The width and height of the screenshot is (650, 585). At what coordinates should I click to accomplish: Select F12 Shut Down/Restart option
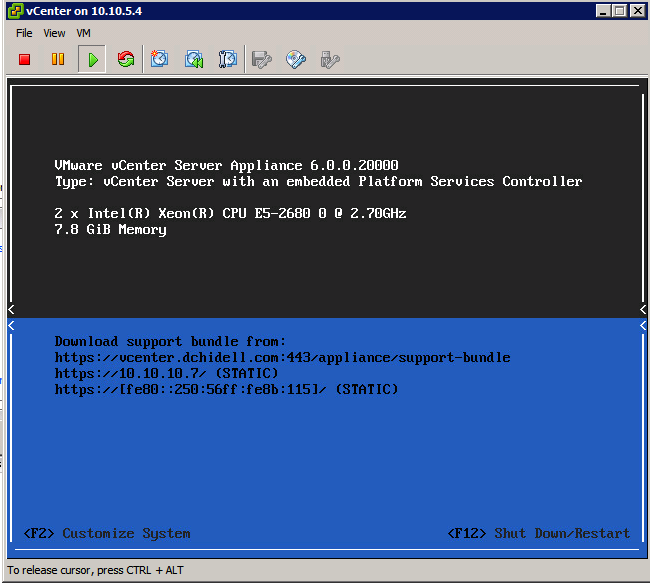(x=539, y=533)
